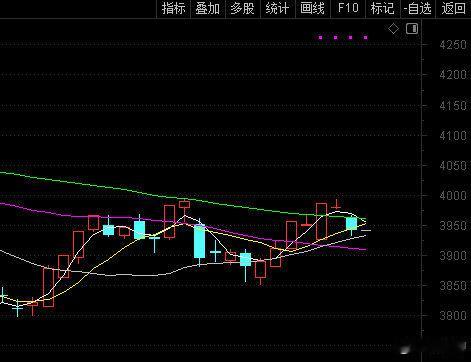The height and width of the screenshot is (362, 471).
Task: Open the 多股 multi-stock view
Action: (x=243, y=8)
